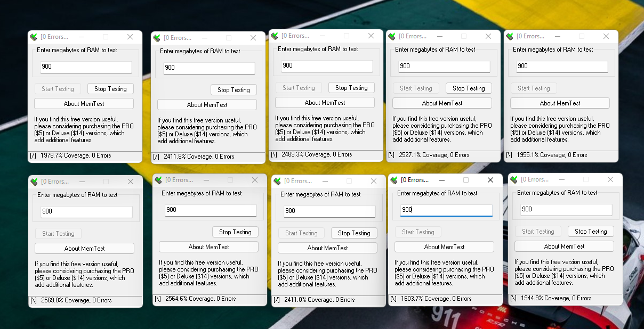This screenshot has width=644, height=329.
Task: Select the status line "1955.1% Coverage, 0 Errors"
Action: click(x=552, y=155)
